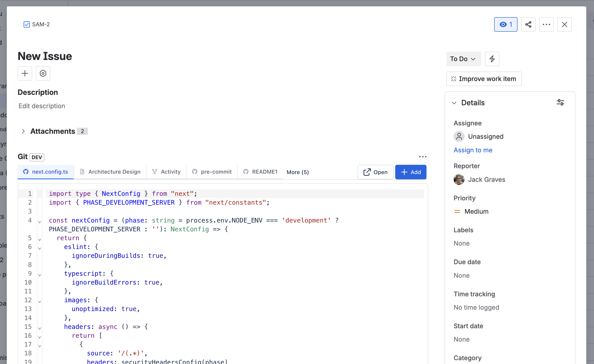The height and width of the screenshot is (364, 594).
Task: Open the To Do status dropdown
Action: pyautogui.click(x=463, y=59)
